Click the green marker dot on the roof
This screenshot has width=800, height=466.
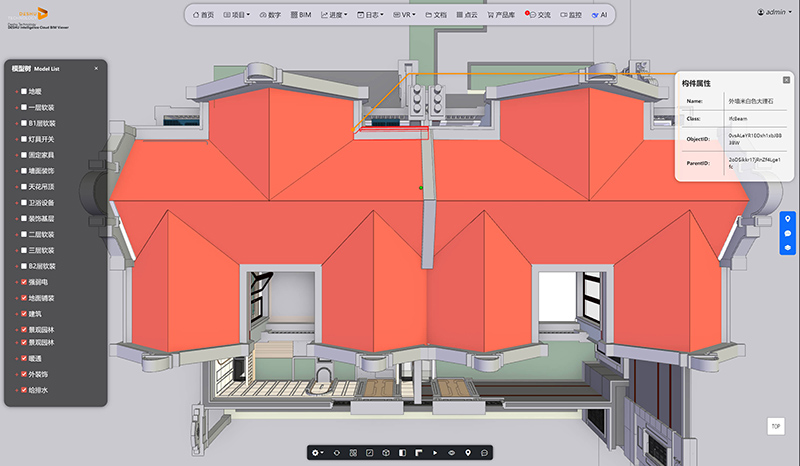[421, 188]
